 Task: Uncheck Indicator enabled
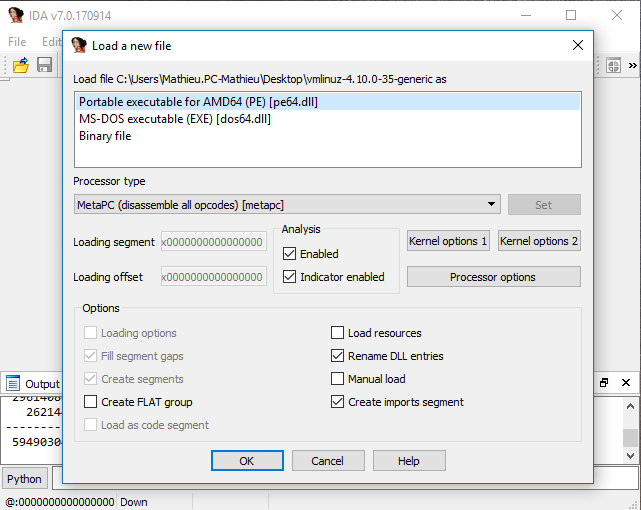point(290,277)
